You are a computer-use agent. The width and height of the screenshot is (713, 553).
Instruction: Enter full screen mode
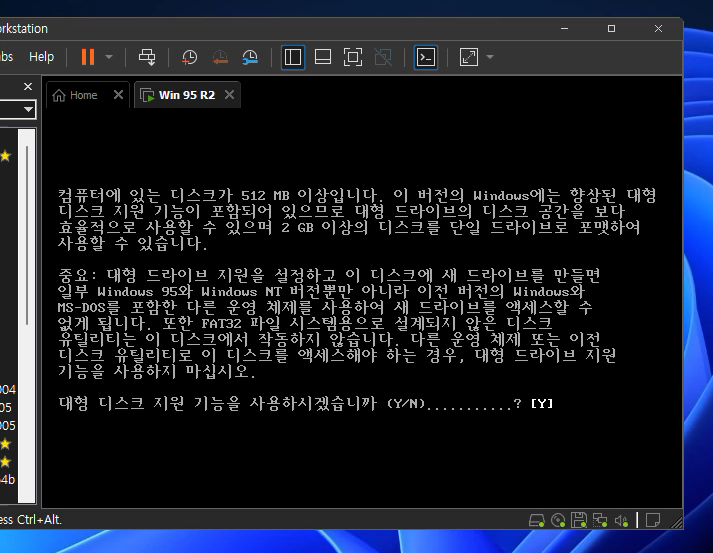click(x=353, y=57)
